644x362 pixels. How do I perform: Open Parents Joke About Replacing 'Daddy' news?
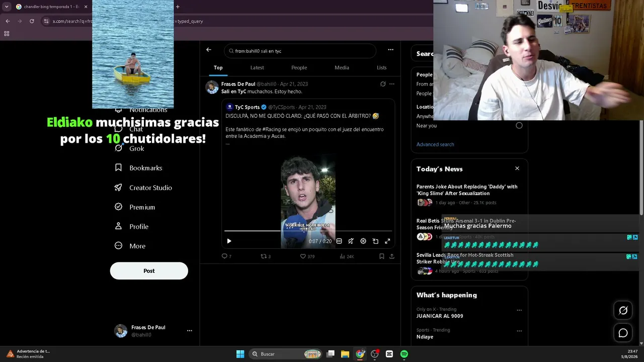(467, 190)
